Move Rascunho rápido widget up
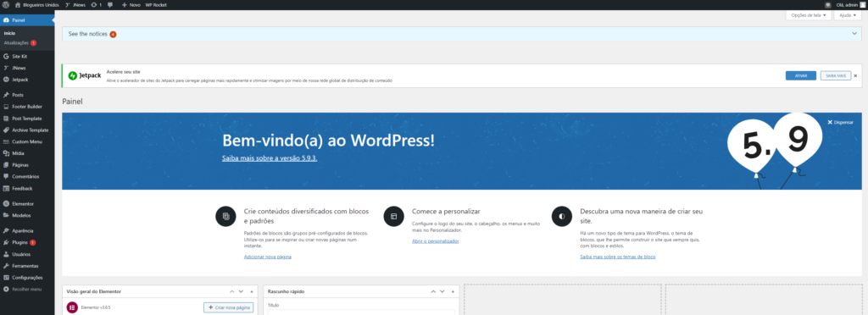Viewport: 868px width, 315px height. [x=434, y=291]
